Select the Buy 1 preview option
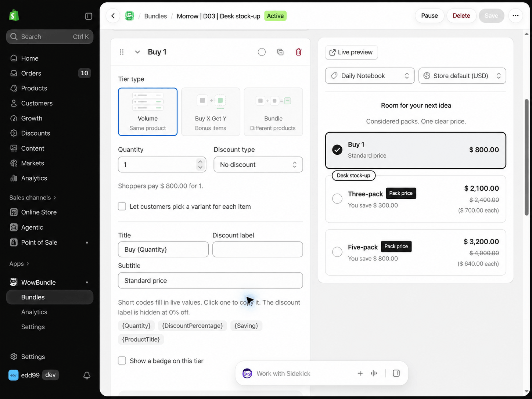This screenshot has height=399, width=532. (x=416, y=150)
